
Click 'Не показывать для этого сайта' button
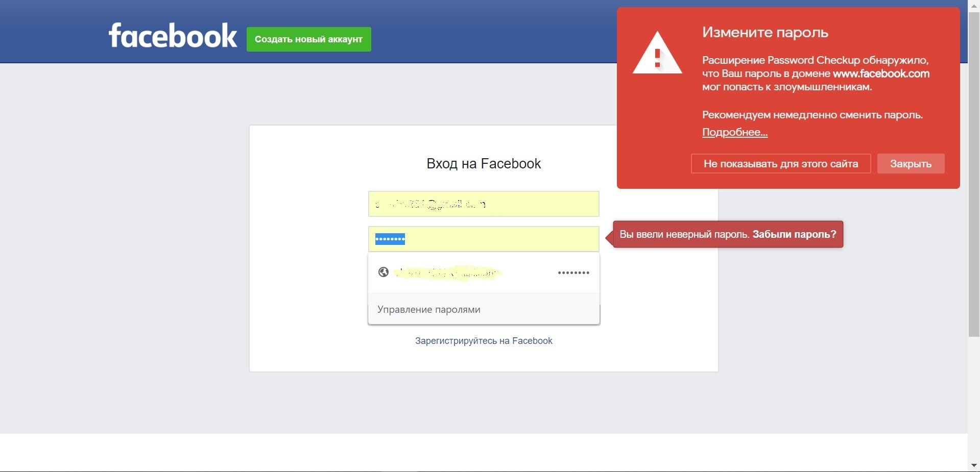pyautogui.click(x=781, y=164)
